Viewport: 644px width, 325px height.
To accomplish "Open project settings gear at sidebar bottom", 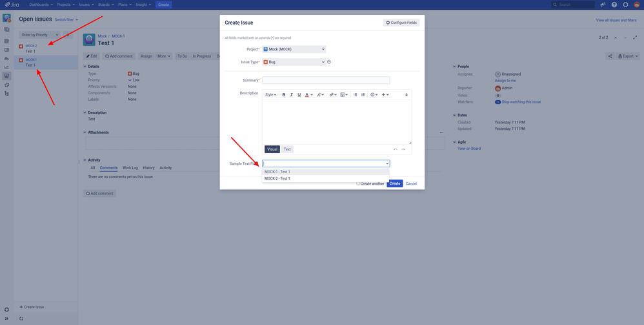I will click(6, 309).
